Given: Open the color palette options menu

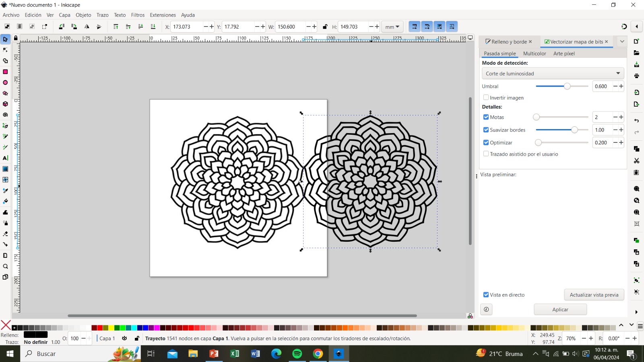Looking at the screenshot, I should coord(640,326).
